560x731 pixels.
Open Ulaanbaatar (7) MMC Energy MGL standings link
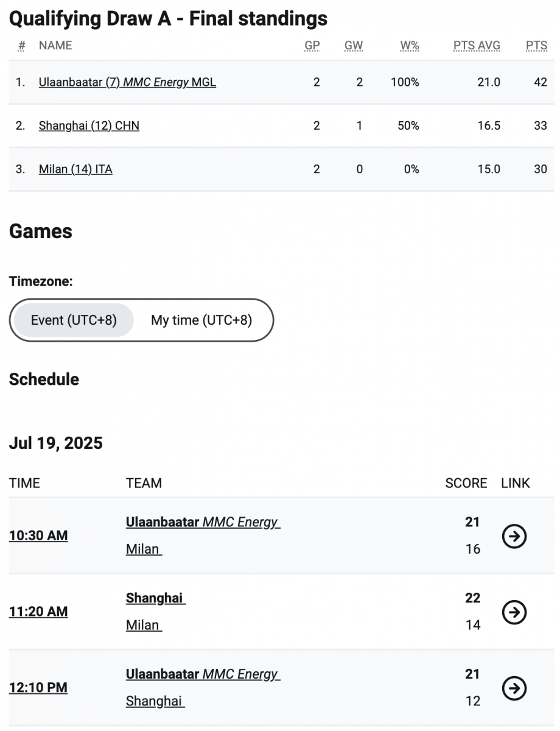pyautogui.click(x=127, y=82)
